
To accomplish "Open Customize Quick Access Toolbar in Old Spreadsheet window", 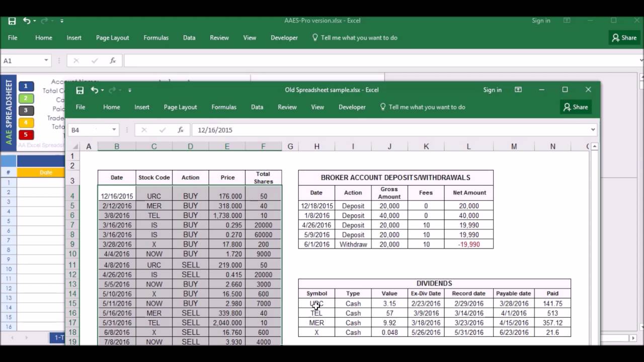I will click(x=130, y=90).
